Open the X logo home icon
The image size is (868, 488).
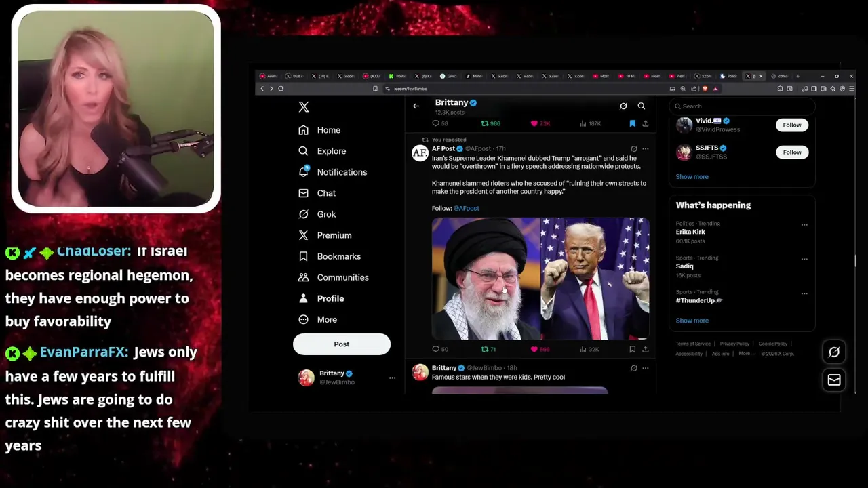pos(304,107)
